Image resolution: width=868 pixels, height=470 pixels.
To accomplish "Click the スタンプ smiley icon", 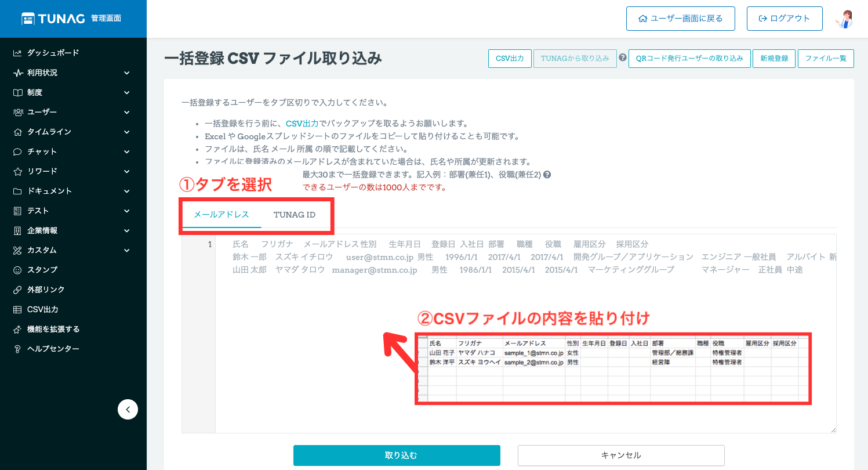I will tap(17, 270).
